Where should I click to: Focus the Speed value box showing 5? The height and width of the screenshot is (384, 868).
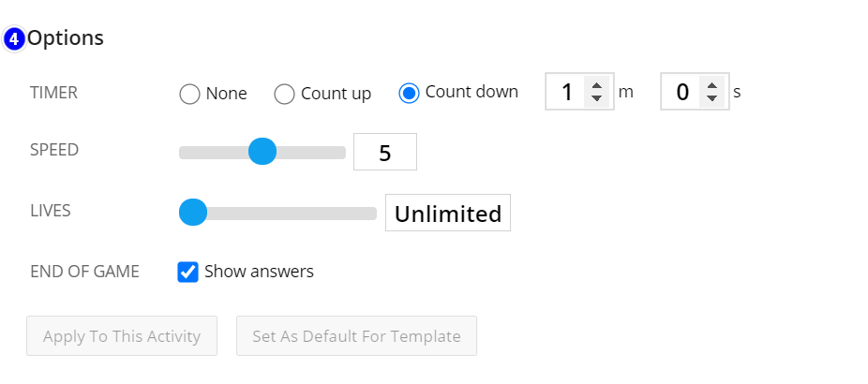[x=385, y=152]
